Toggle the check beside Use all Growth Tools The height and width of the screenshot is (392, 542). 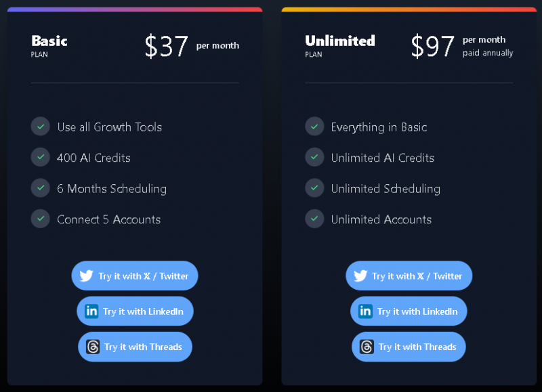40,127
